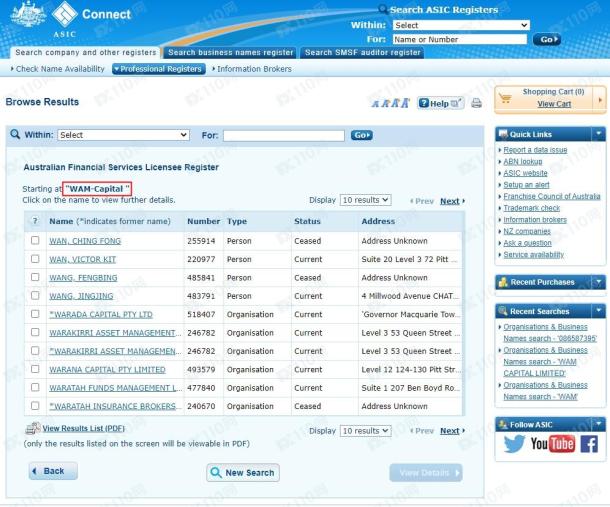Tick checkbox for WARAKIRRI ASSET MANAGEMENT number 246782 first row
The image size is (610, 507).
(35, 332)
